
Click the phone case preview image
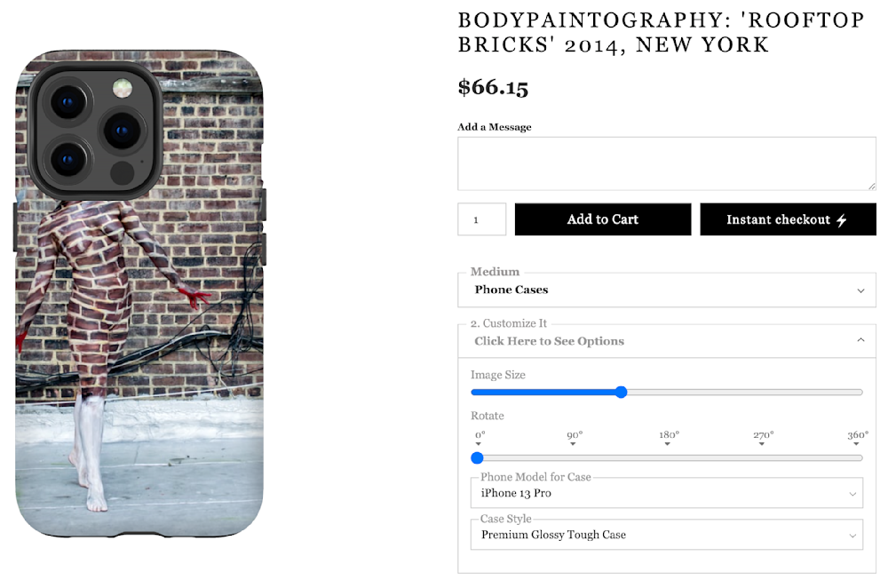pos(139,293)
